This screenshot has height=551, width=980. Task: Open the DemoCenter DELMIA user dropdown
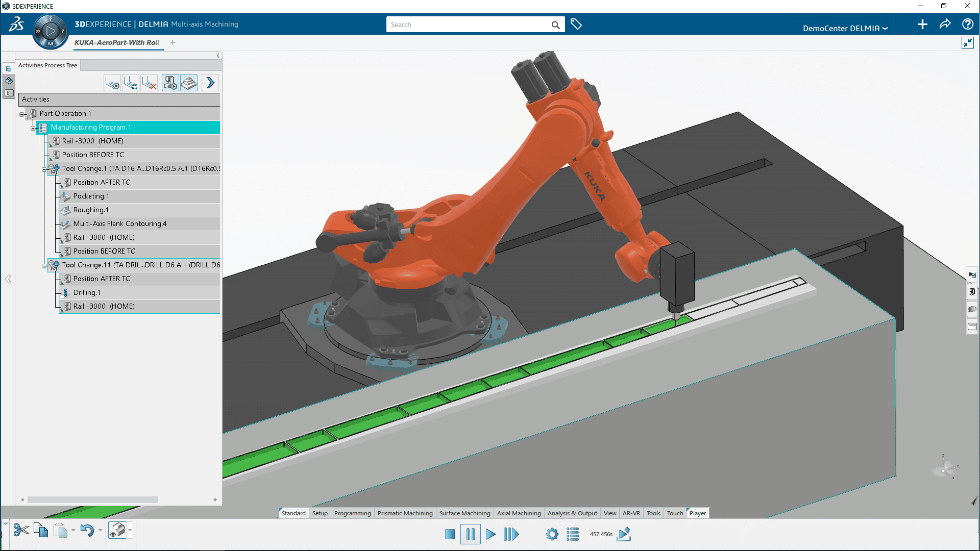[x=845, y=28]
